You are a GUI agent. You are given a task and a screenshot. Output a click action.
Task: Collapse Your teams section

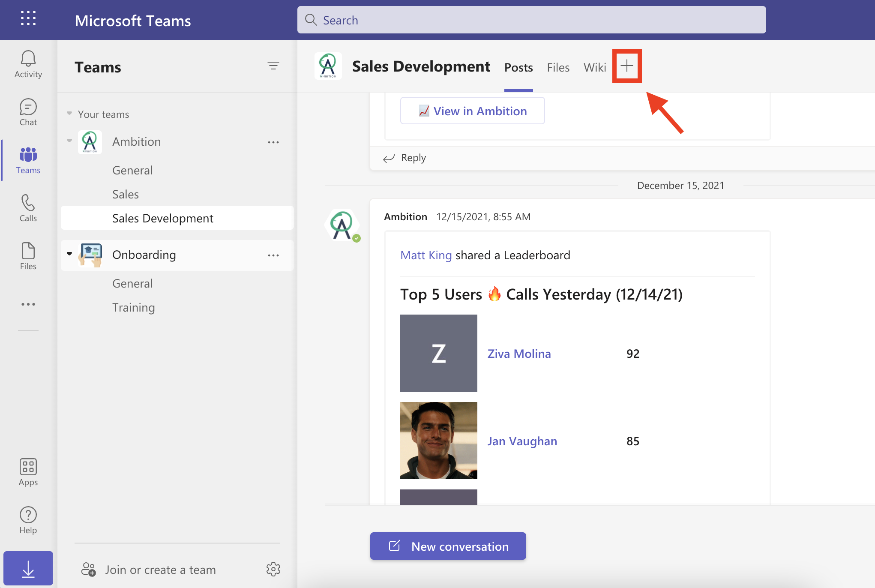point(69,114)
